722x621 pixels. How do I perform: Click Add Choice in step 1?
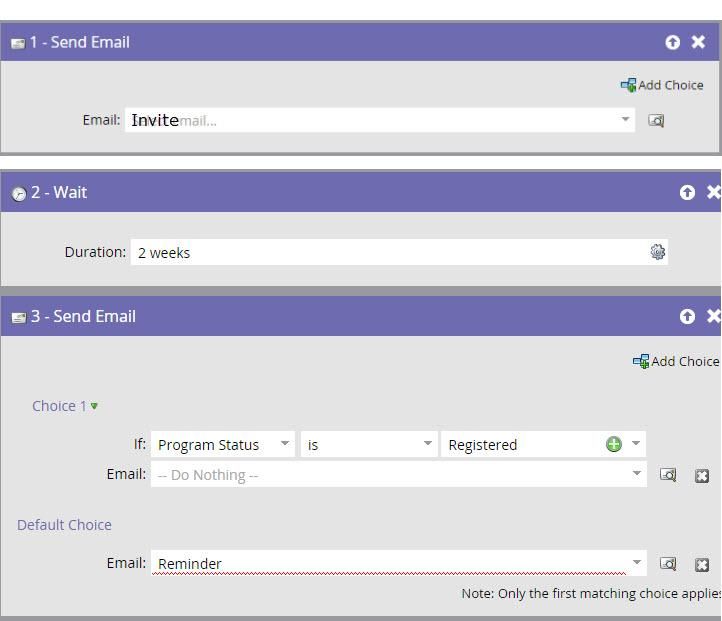pyautogui.click(x=661, y=85)
